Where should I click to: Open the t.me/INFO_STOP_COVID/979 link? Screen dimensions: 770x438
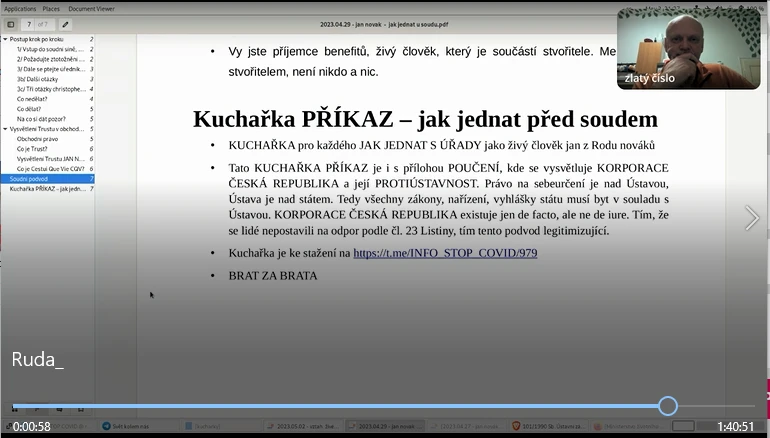pyautogui.click(x=445, y=253)
